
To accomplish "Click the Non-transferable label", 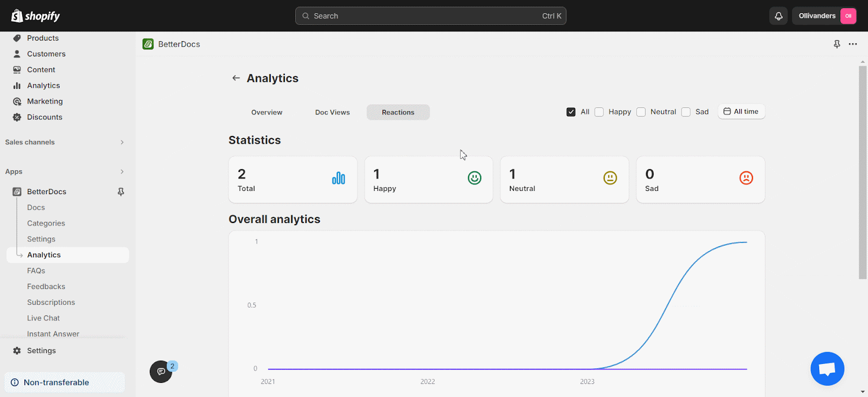I will tap(56, 382).
